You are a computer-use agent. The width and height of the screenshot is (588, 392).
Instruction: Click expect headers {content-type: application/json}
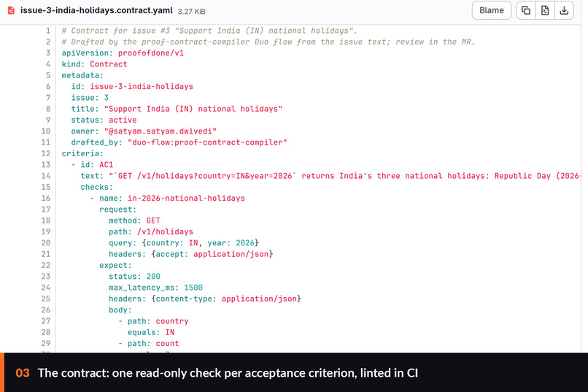(x=226, y=299)
